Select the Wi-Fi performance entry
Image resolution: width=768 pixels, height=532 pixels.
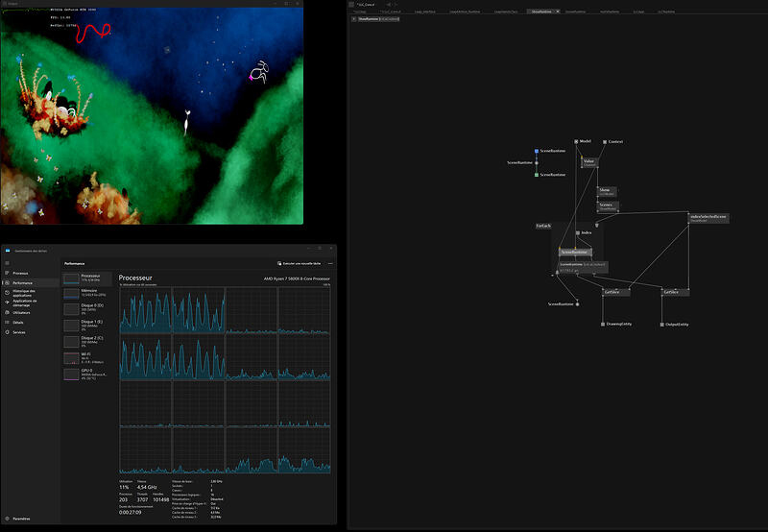point(87,357)
